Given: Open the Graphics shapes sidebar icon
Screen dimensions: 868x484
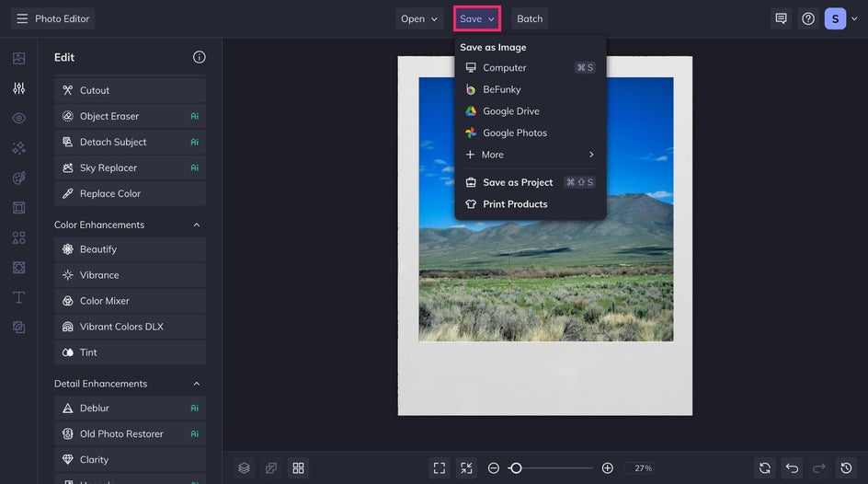Looking at the screenshot, I should point(18,237).
